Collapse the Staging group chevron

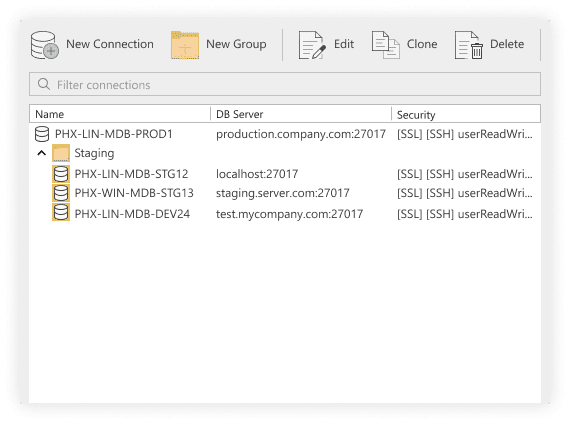click(42, 153)
